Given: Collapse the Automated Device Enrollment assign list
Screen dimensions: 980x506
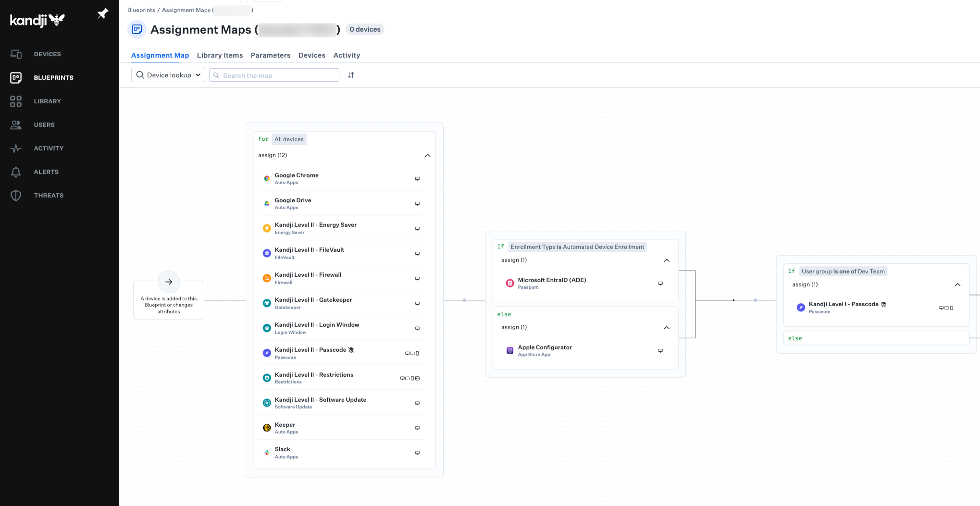Looking at the screenshot, I should (x=666, y=260).
